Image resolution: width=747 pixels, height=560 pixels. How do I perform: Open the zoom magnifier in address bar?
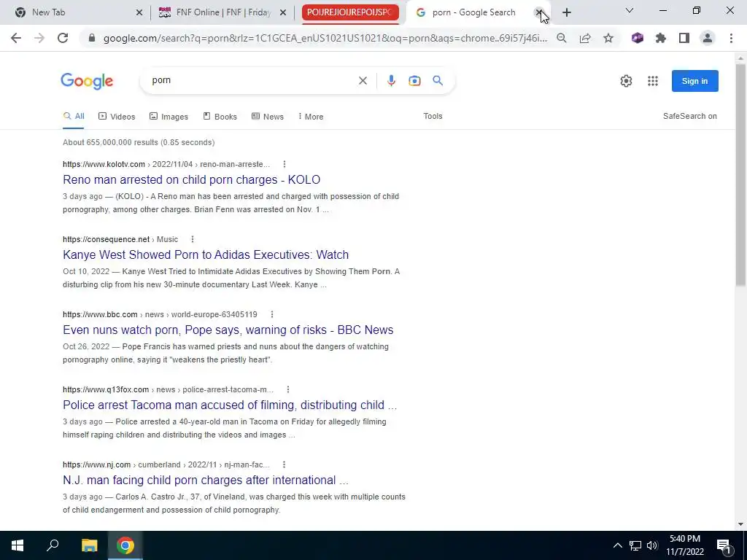click(x=562, y=38)
